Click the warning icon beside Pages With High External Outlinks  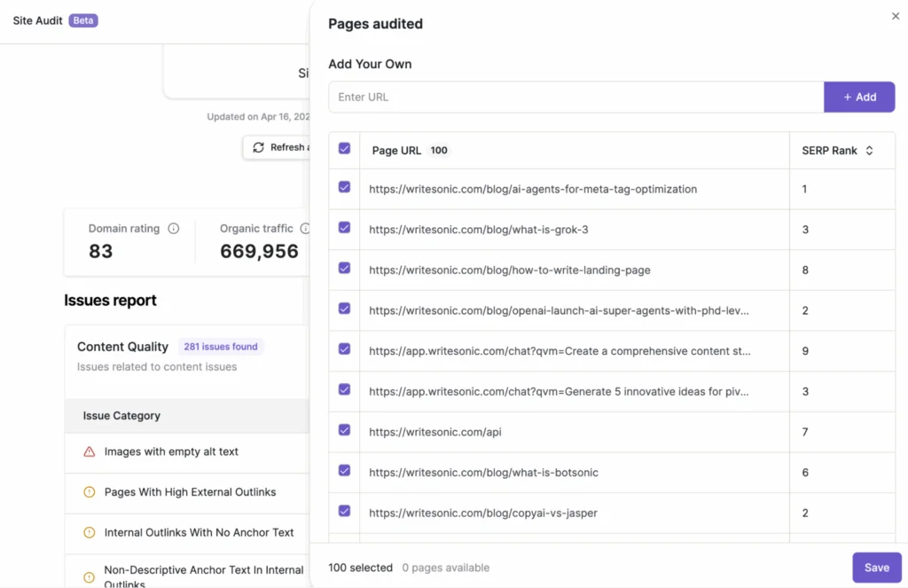pos(89,492)
